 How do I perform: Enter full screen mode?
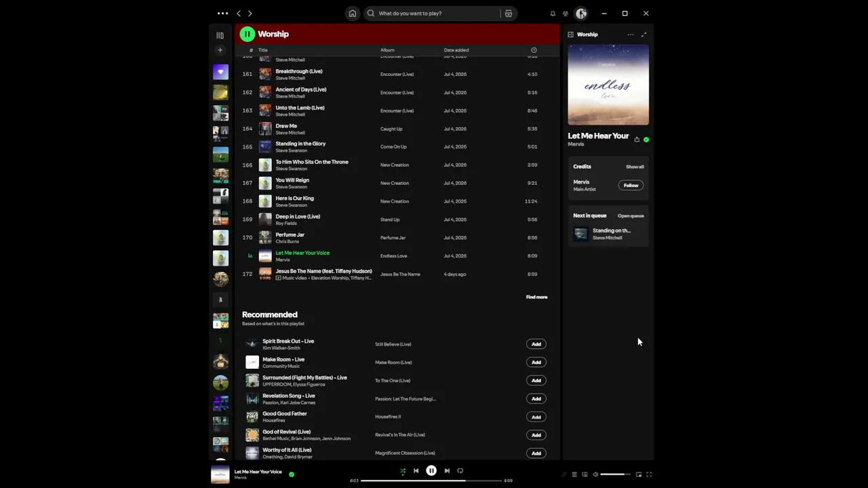tap(649, 474)
